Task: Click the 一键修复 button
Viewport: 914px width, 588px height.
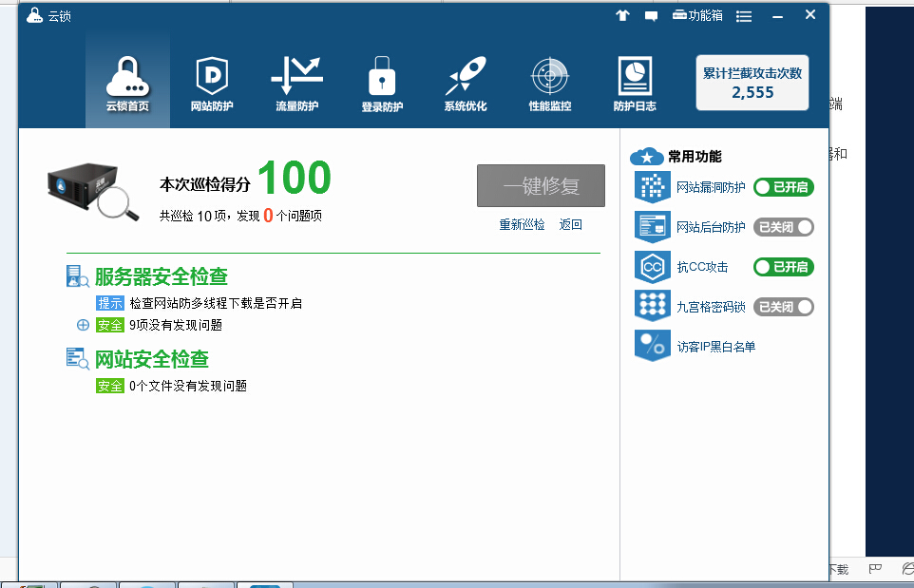Action: [x=541, y=186]
